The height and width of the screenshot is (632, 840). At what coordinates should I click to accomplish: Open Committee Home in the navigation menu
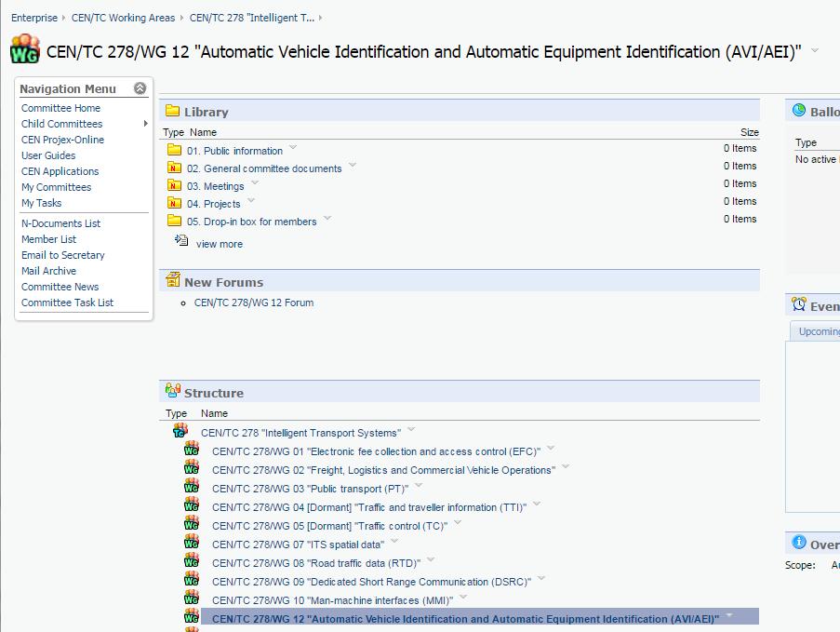(x=60, y=108)
